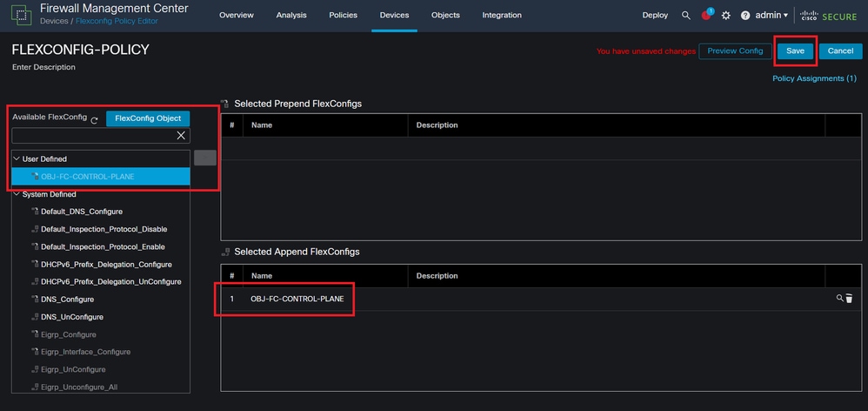The height and width of the screenshot is (411, 868).
Task: Select OBJ-FC-CONTROL-PLANE in User Defined list
Action: coord(101,177)
